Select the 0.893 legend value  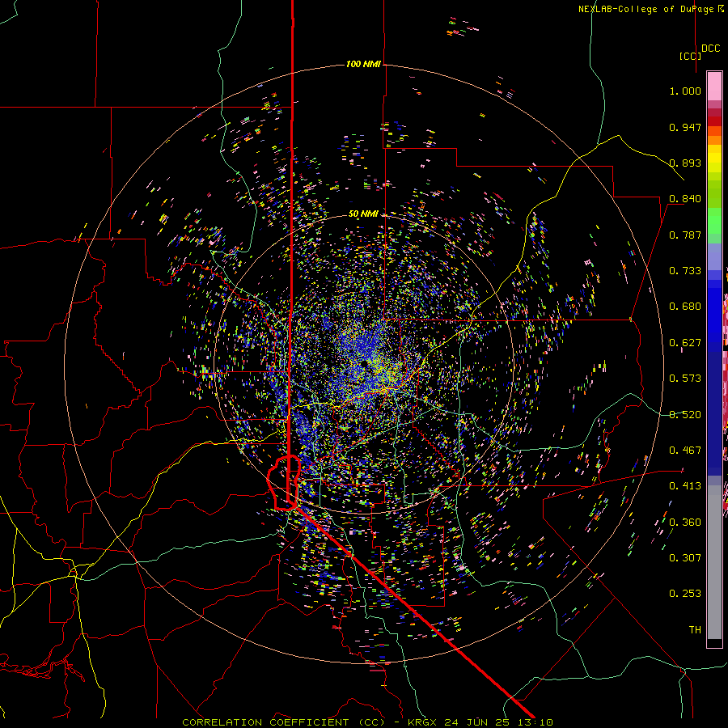coord(685,163)
